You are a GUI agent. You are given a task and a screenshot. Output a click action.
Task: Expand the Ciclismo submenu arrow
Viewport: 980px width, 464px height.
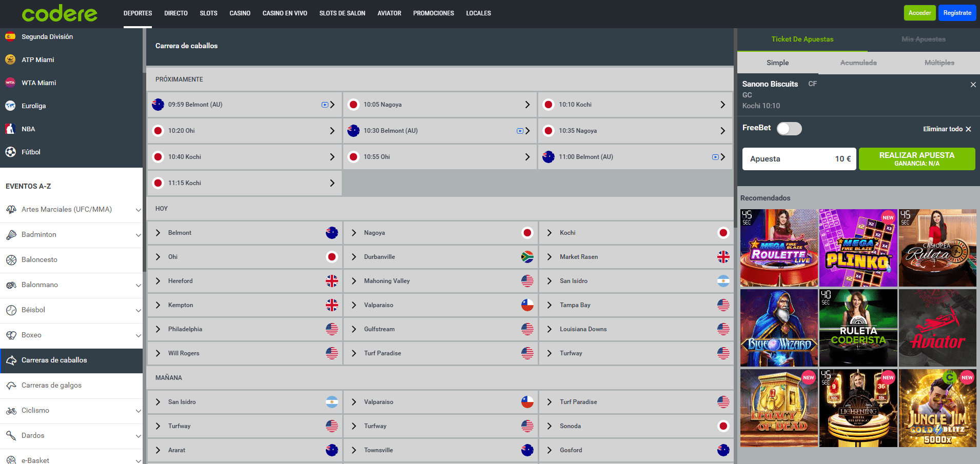(x=138, y=411)
